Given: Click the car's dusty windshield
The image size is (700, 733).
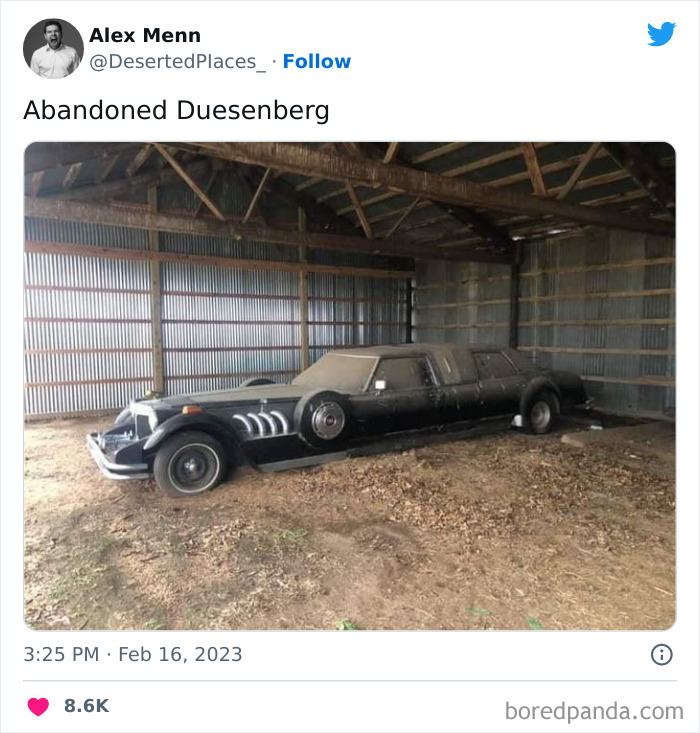Looking at the screenshot, I should coord(335,373).
